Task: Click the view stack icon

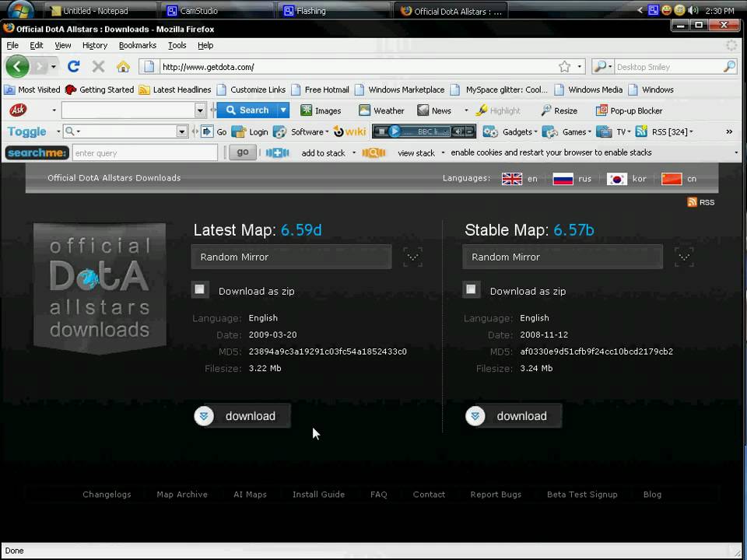Action: [373, 153]
